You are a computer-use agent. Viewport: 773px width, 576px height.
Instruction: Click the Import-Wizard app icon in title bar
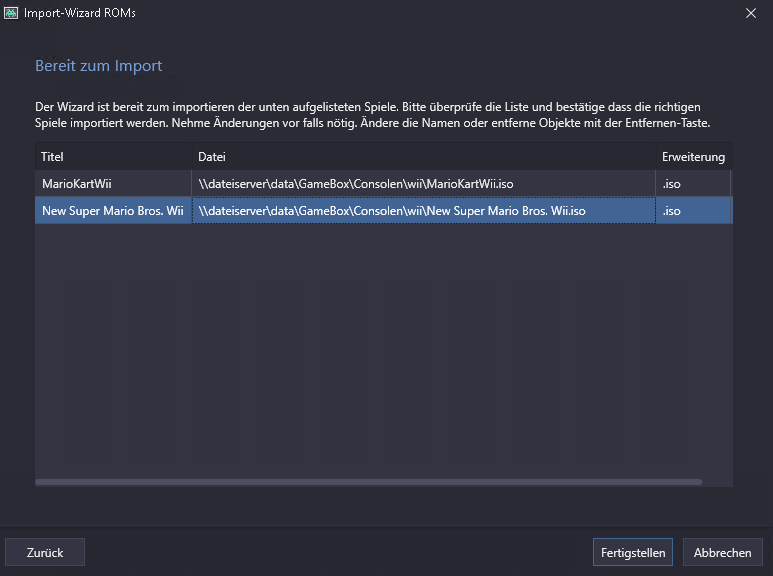click(12, 13)
